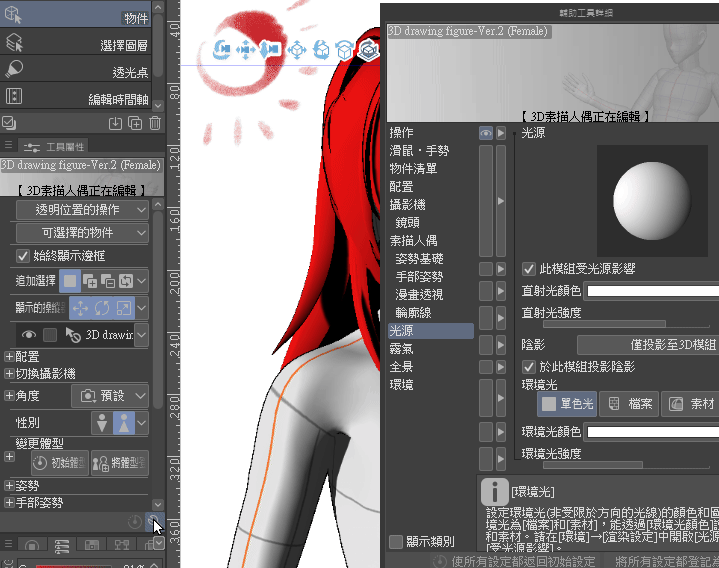Viewport: 719px width, 568px height.
Task: Toggle the show-in-property box beside 直射光顏色
Action: coord(486,291)
